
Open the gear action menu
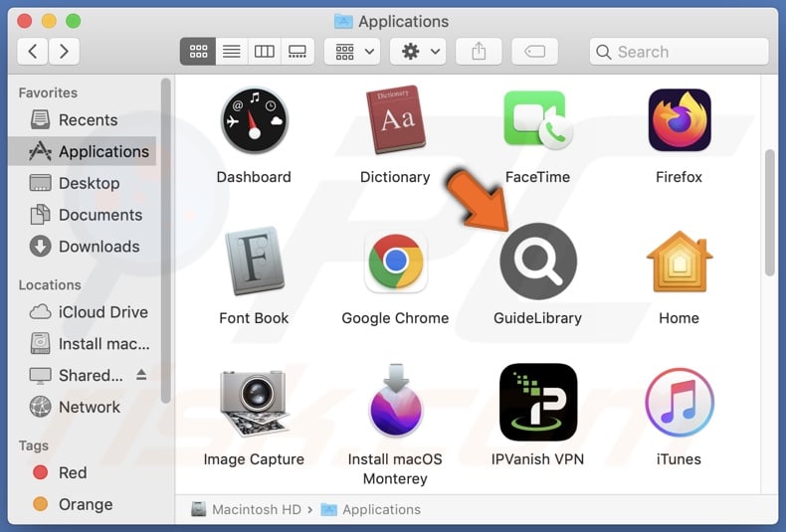(419, 51)
